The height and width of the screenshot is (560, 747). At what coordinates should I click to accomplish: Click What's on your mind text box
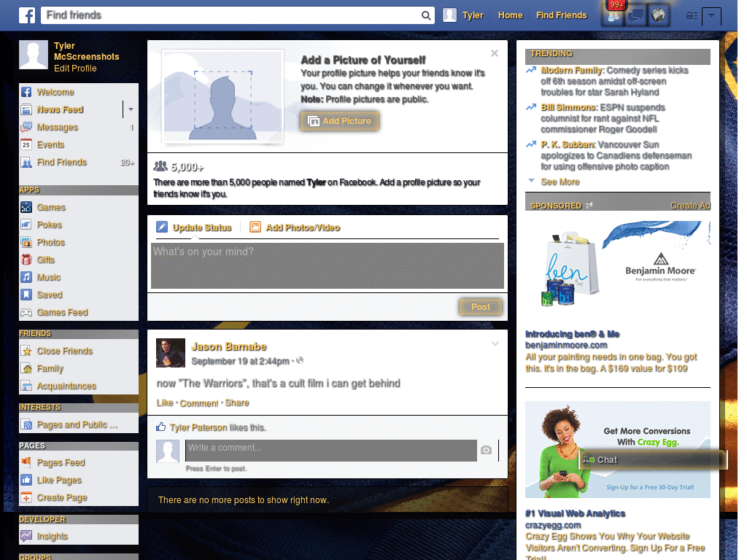(328, 265)
